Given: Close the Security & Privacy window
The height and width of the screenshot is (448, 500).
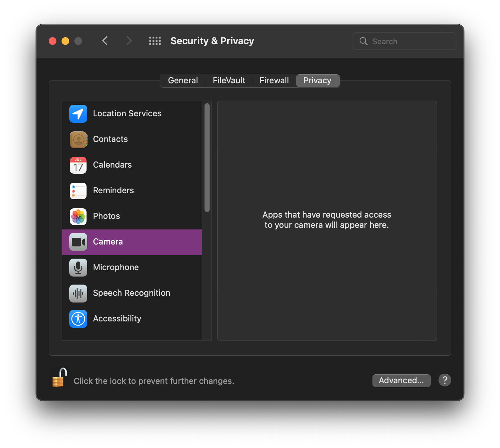Looking at the screenshot, I should pos(53,41).
